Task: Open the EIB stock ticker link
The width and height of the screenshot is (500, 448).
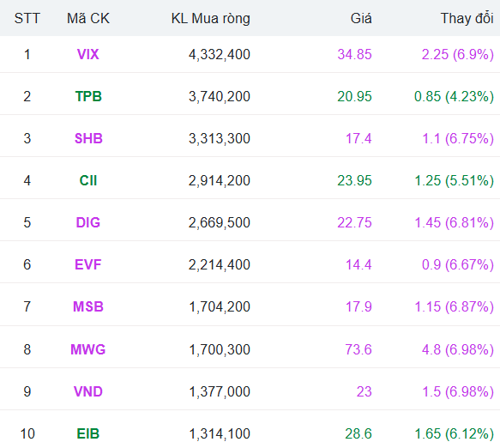Action: (88, 433)
